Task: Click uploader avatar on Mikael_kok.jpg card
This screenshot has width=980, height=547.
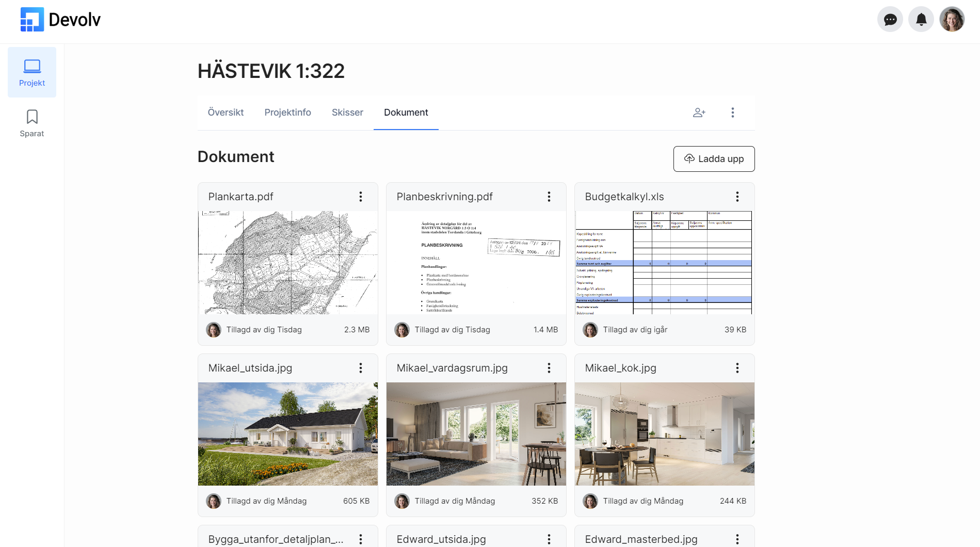Action: coord(590,501)
